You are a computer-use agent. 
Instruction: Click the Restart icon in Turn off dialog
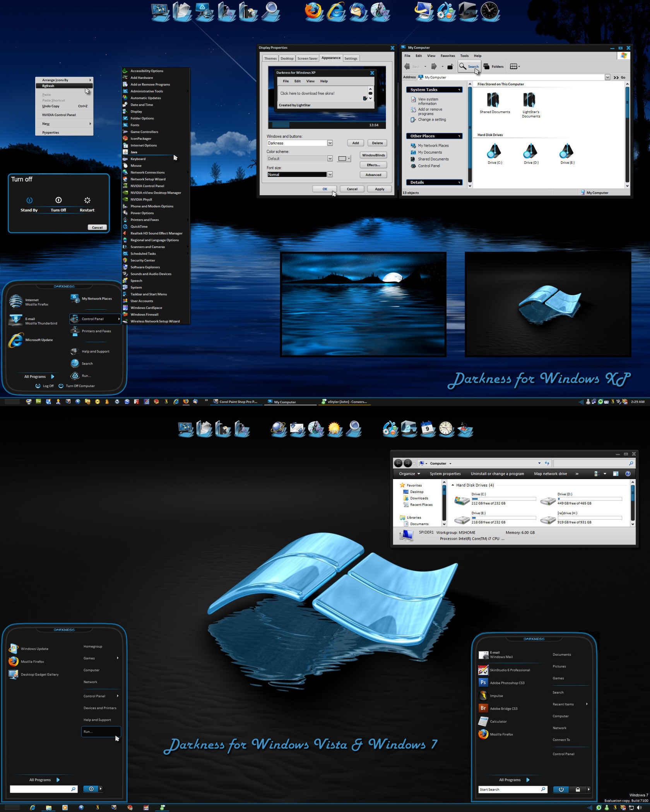point(87,200)
